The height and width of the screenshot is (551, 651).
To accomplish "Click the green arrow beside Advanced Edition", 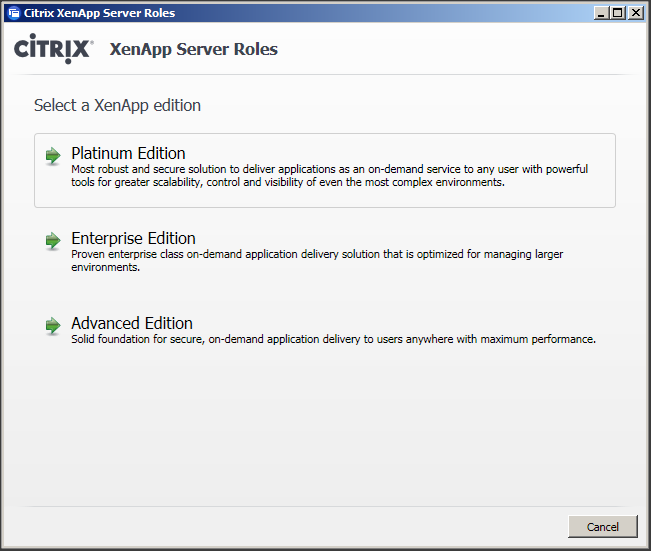I will (x=53, y=326).
